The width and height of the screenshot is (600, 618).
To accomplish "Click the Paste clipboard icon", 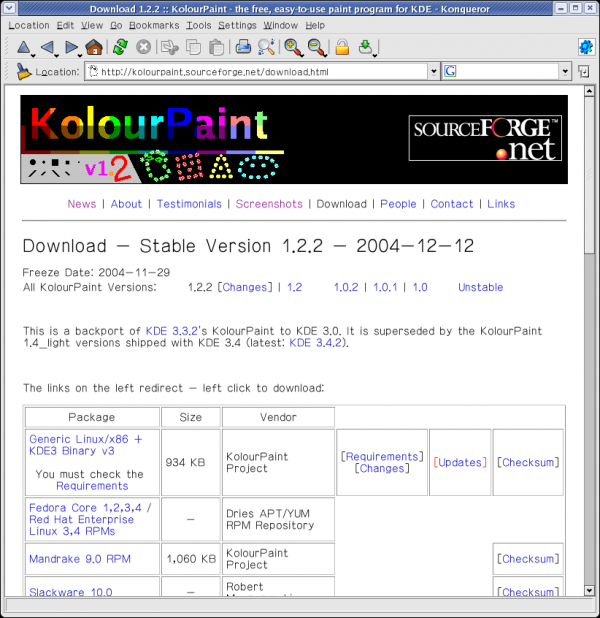I will click(x=216, y=47).
